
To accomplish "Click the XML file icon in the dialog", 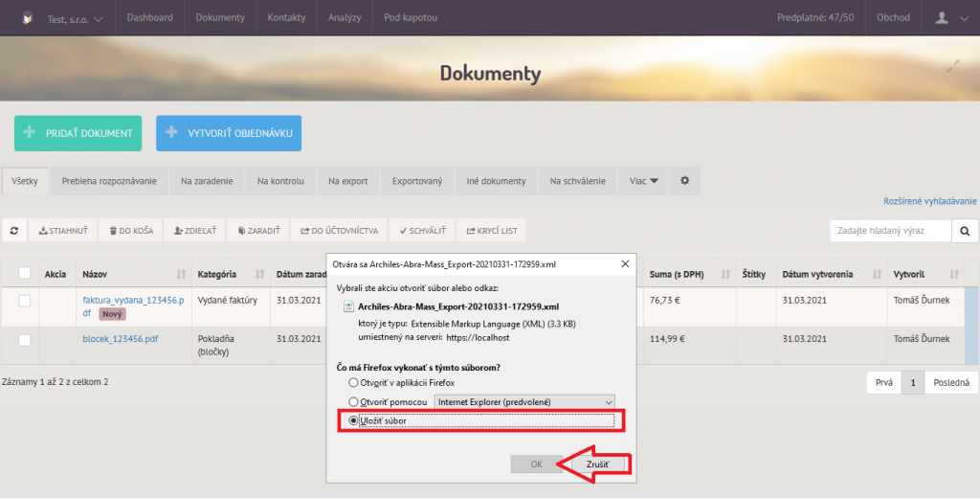I will (x=349, y=307).
